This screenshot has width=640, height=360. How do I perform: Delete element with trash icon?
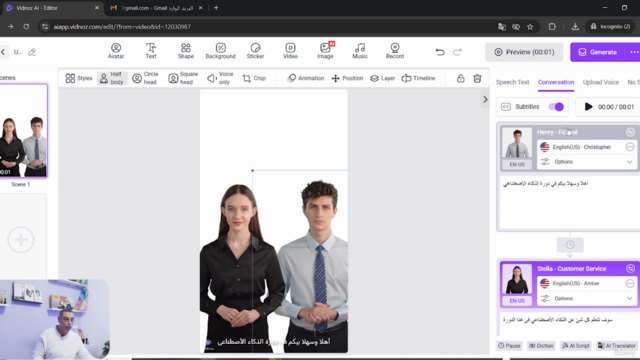(477, 78)
